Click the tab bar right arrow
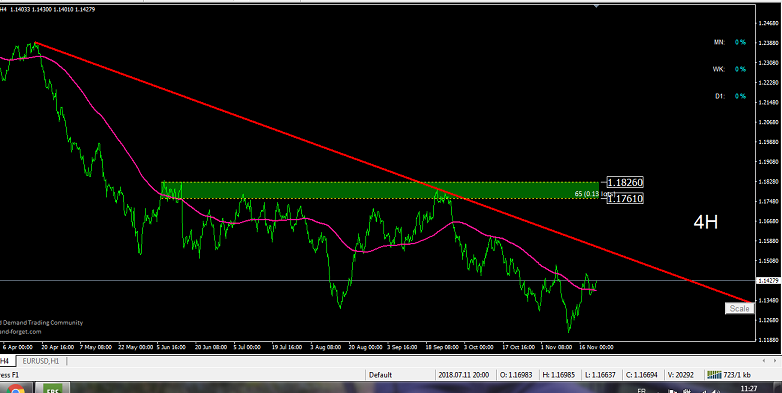782x393 pixels. [776, 361]
